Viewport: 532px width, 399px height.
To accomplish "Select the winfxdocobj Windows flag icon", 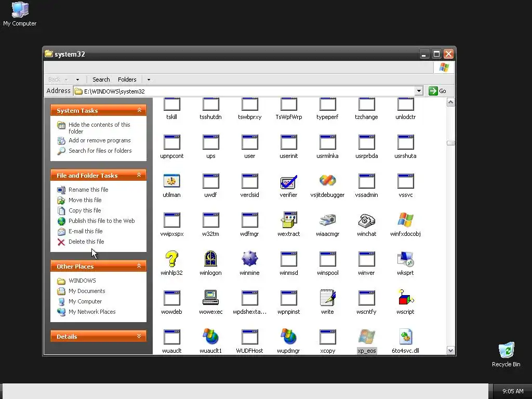I will (405, 220).
